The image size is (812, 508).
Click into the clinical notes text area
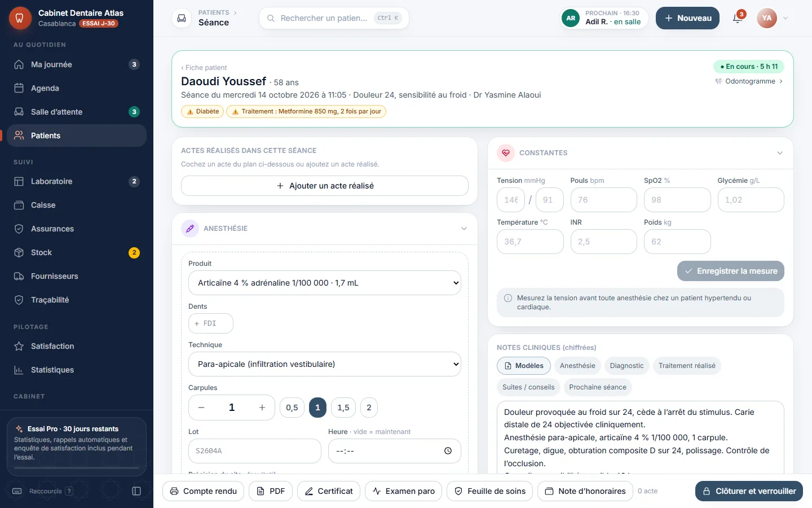click(641, 437)
